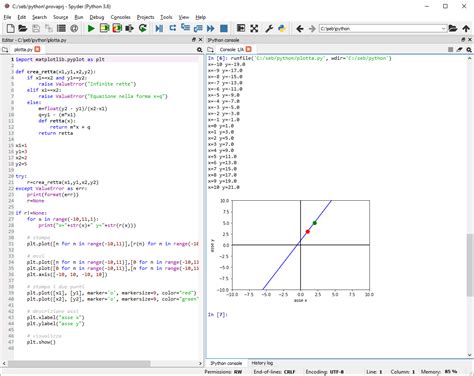The image size is (474, 376).
Task: Stop current command gray square in console
Action: tap(451, 50)
